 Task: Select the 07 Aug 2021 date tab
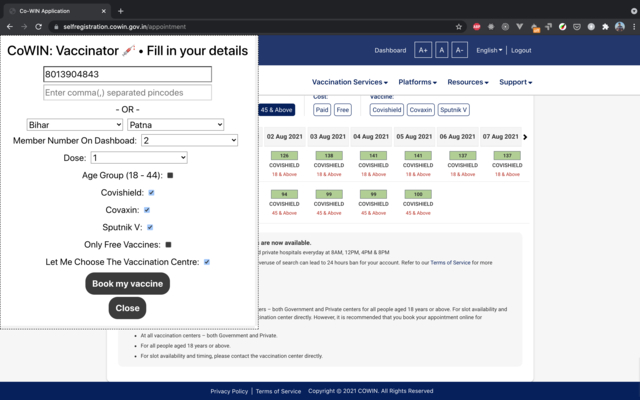(501, 137)
